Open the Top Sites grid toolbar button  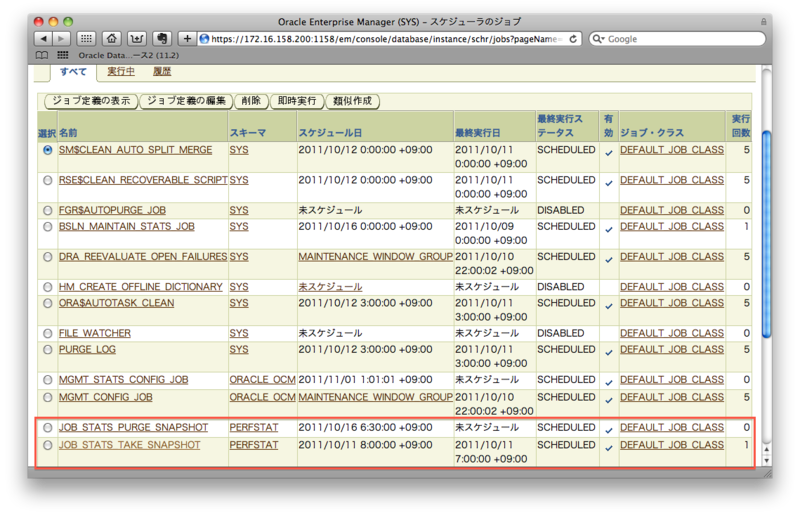click(x=86, y=39)
